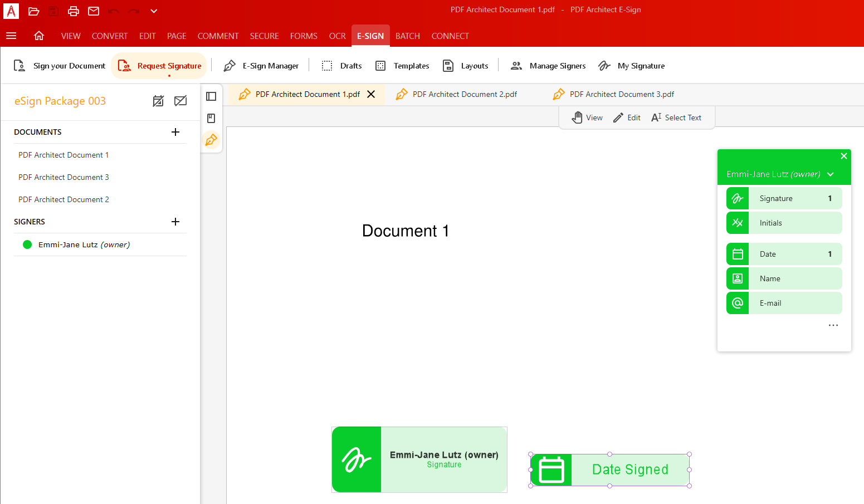Select the Date Signed field on page
The image size is (864, 504).
pyautogui.click(x=610, y=470)
